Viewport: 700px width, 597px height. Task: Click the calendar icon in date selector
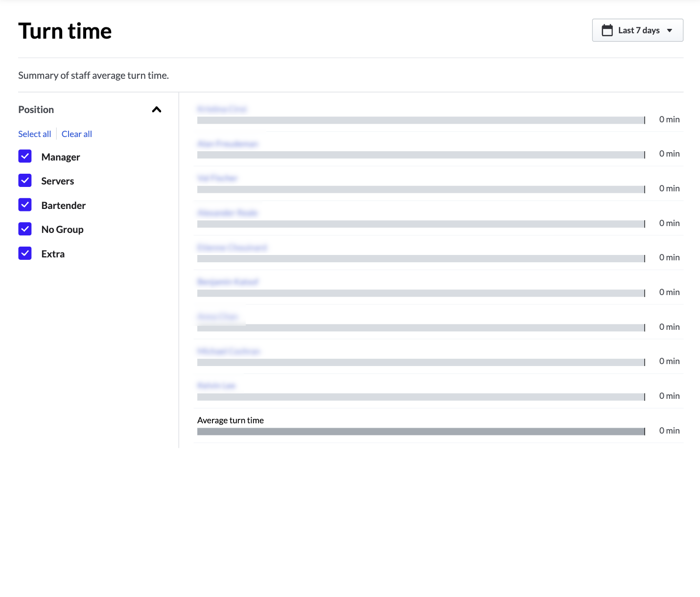(x=607, y=30)
